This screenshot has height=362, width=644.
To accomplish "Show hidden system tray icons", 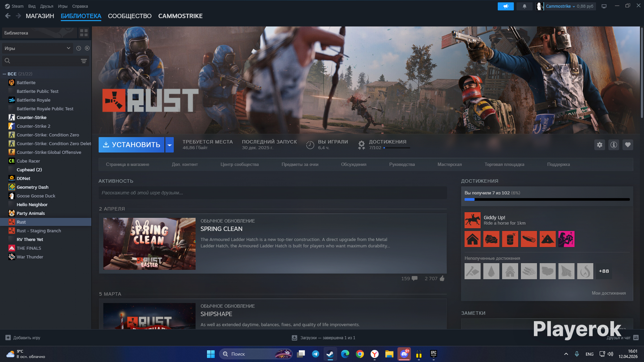I will click(566, 354).
